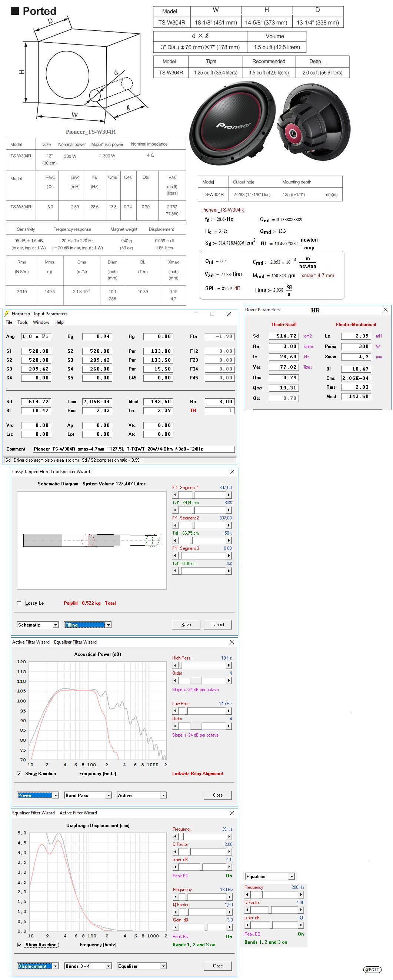Open the Band Pass dropdown
This screenshot has height=980, width=393.
pos(108,795)
